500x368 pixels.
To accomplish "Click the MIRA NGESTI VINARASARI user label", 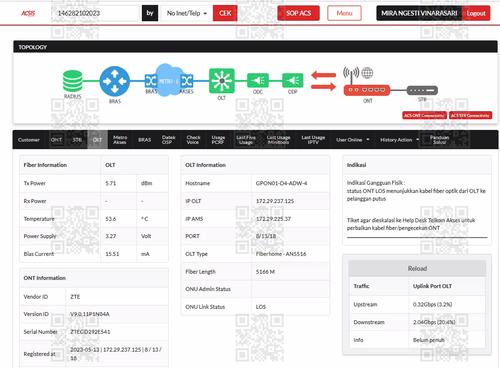I will point(419,13).
